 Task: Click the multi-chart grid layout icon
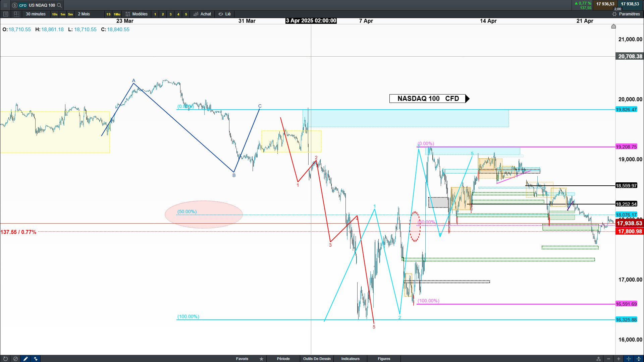tap(16, 14)
